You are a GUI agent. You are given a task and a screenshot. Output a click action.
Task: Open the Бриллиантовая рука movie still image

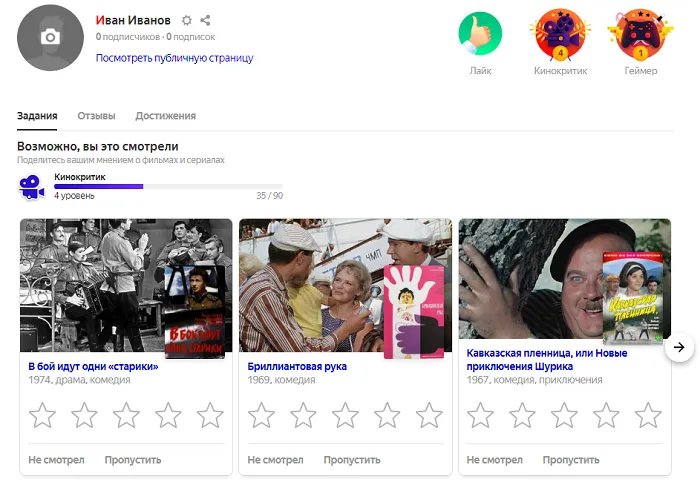point(310,285)
